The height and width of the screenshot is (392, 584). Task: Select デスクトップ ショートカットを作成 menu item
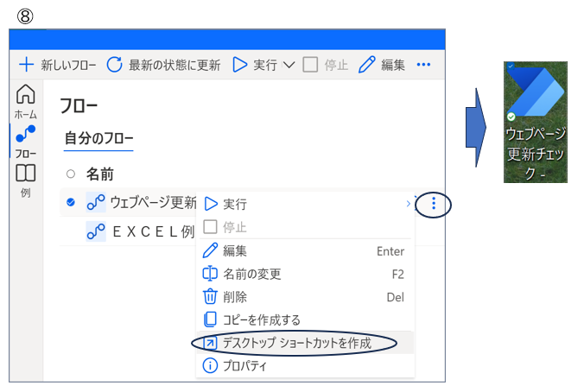(x=296, y=343)
